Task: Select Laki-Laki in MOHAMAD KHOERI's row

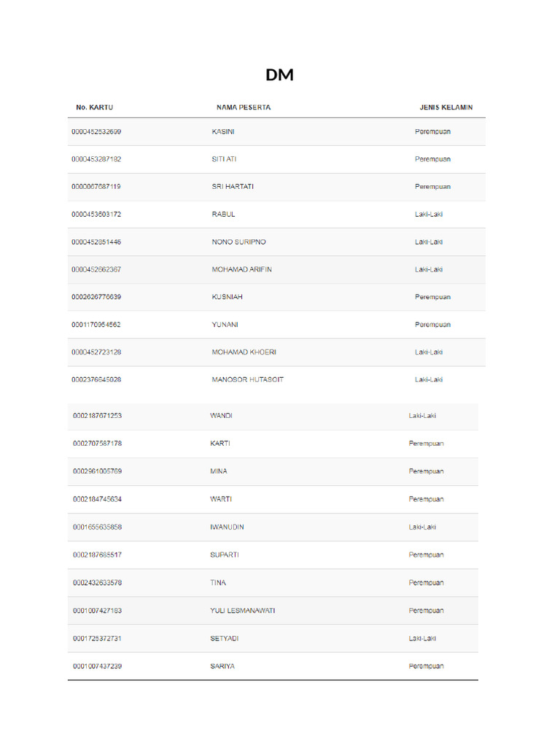Action: [429, 352]
